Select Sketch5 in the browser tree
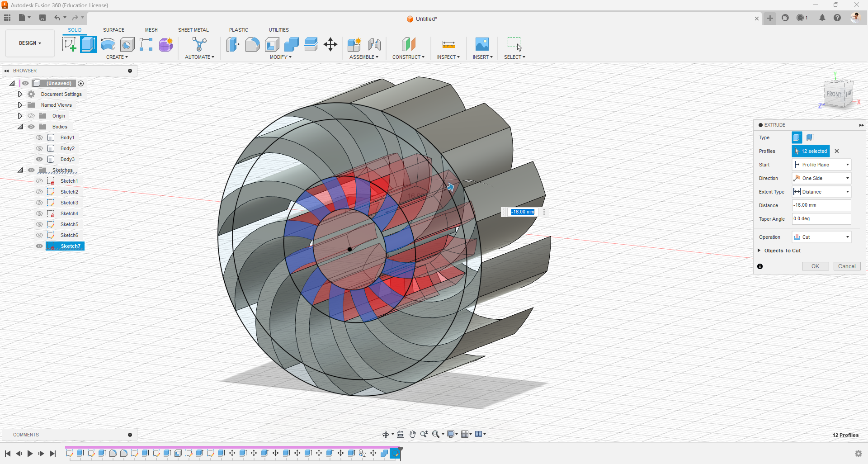Image resolution: width=868 pixels, height=464 pixels. point(69,224)
